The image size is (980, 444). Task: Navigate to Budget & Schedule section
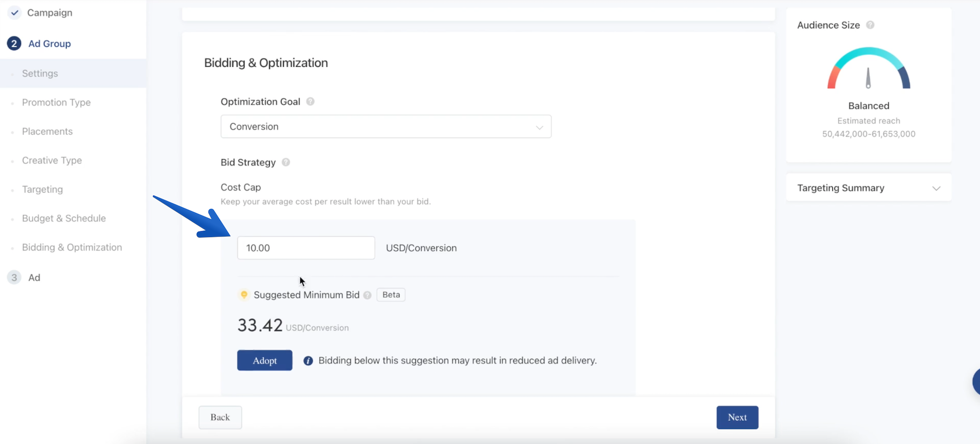click(64, 219)
